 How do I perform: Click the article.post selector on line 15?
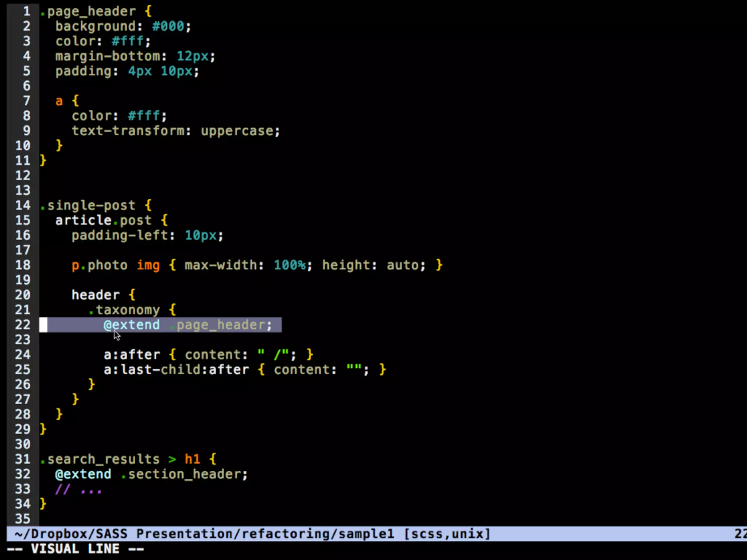pyautogui.click(x=103, y=220)
